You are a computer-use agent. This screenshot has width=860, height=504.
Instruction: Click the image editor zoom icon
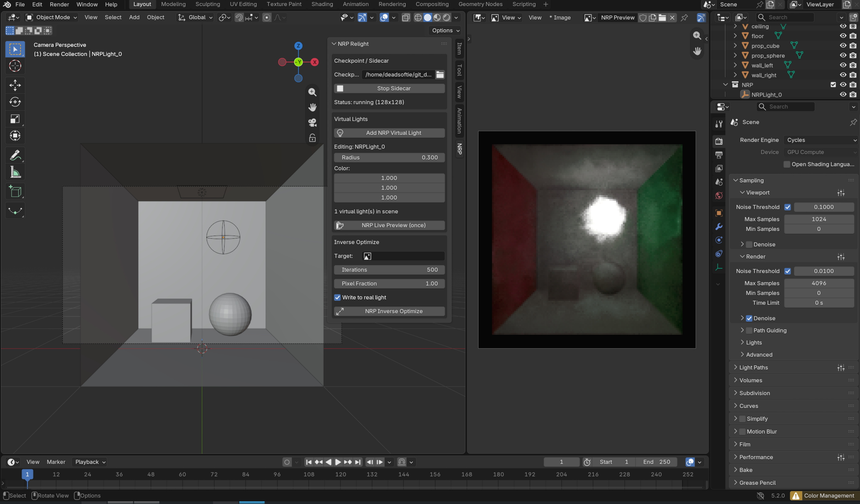pyautogui.click(x=697, y=35)
